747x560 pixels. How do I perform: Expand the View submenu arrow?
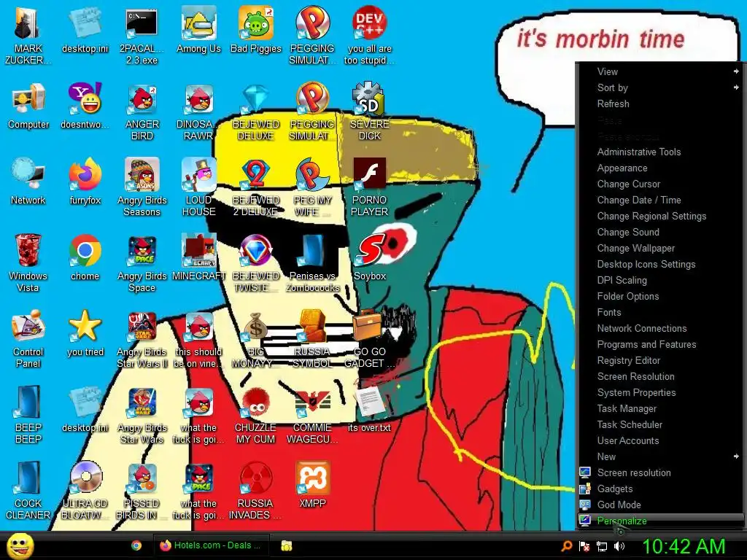pyautogui.click(x=736, y=71)
